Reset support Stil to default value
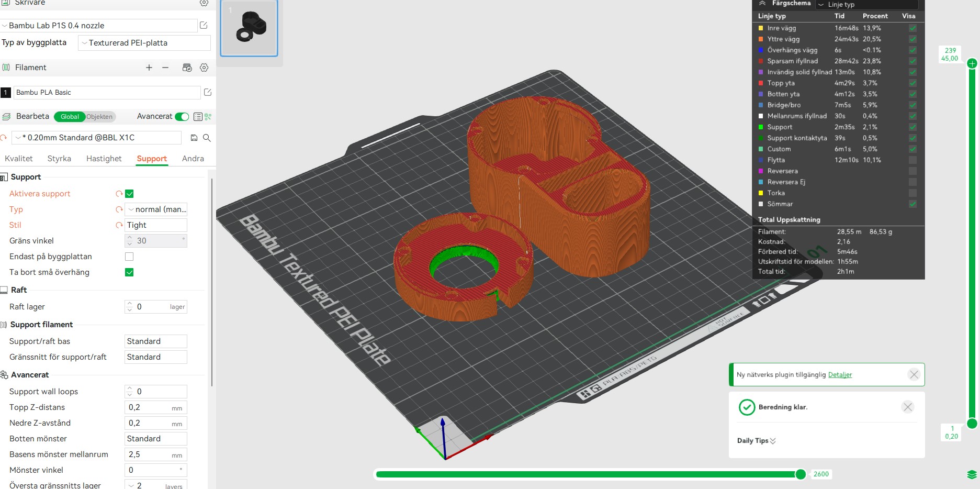 pyautogui.click(x=119, y=225)
